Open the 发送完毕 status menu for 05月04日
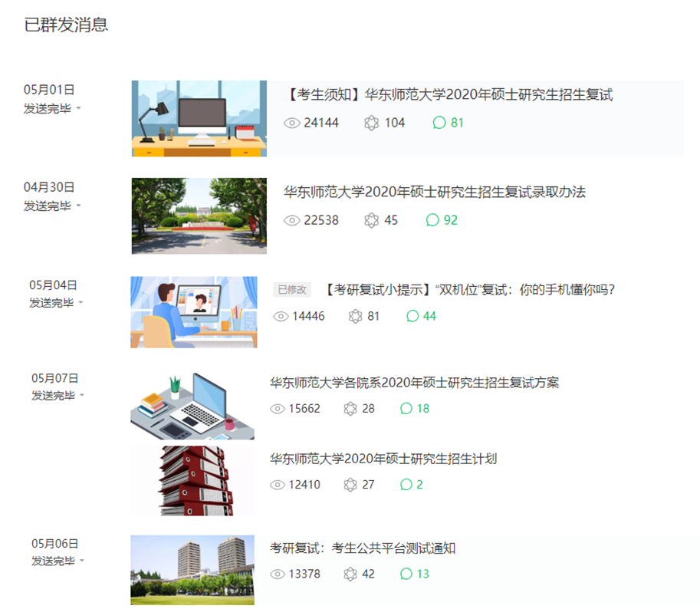 click(x=81, y=302)
